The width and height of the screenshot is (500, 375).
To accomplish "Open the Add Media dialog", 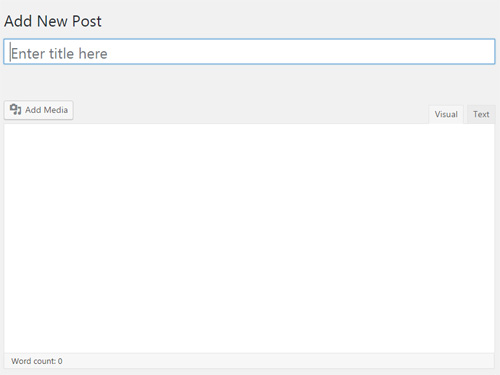I will pyautogui.click(x=39, y=110).
